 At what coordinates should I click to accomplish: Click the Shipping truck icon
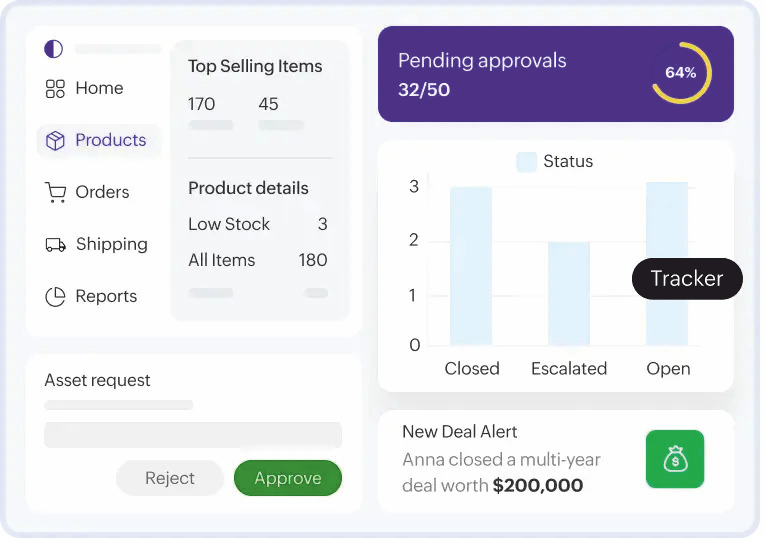click(x=56, y=244)
